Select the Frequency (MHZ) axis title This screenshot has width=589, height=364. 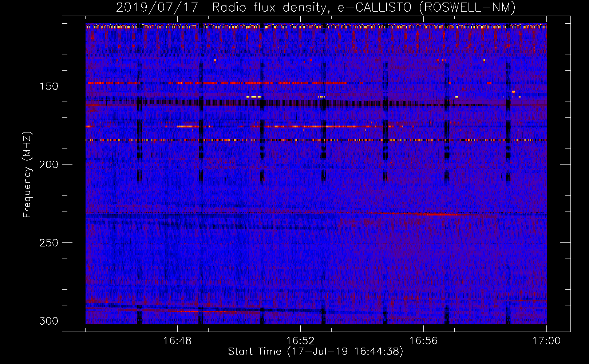click(27, 175)
